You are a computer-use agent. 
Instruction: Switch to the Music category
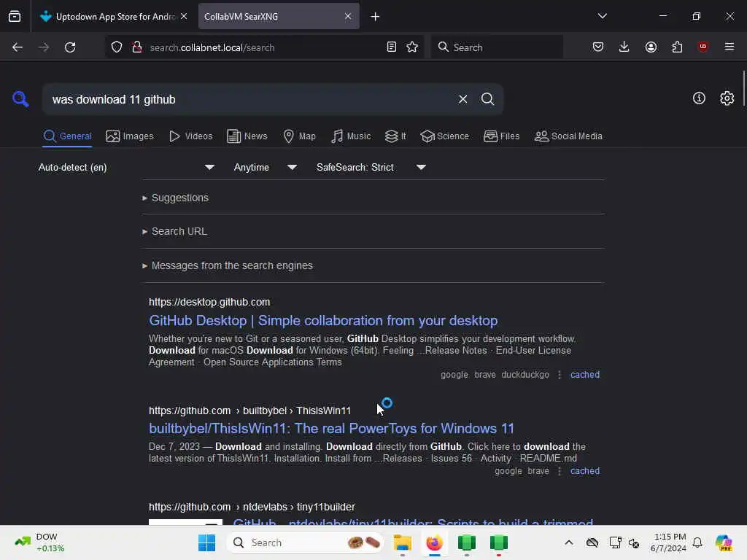click(x=351, y=136)
